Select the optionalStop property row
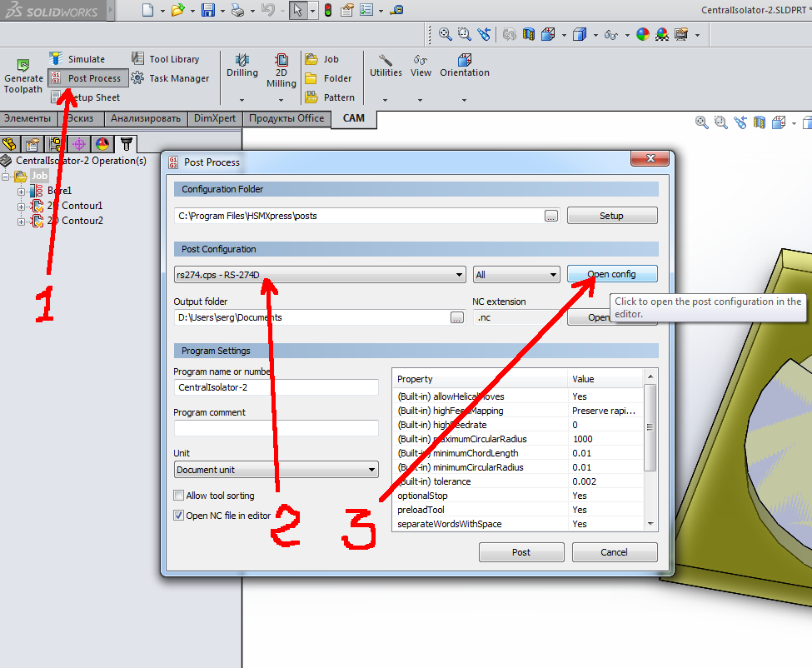The height and width of the screenshot is (668, 812). pos(518,496)
